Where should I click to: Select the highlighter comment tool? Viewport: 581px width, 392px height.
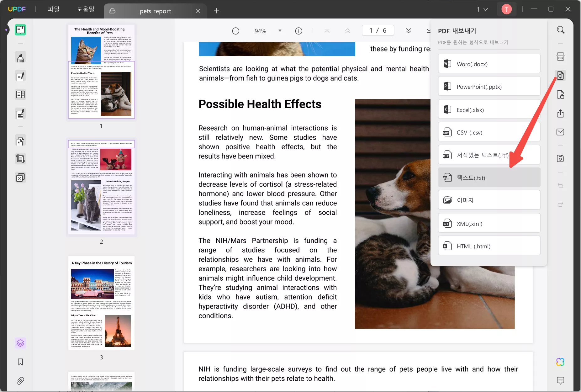(x=20, y=58)
